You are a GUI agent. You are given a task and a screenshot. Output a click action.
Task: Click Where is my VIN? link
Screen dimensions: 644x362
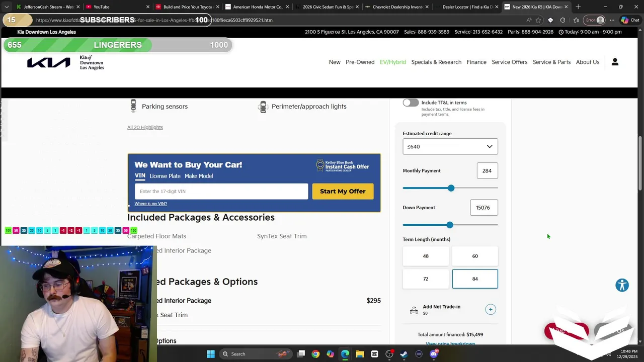click(x=151, y=204)
